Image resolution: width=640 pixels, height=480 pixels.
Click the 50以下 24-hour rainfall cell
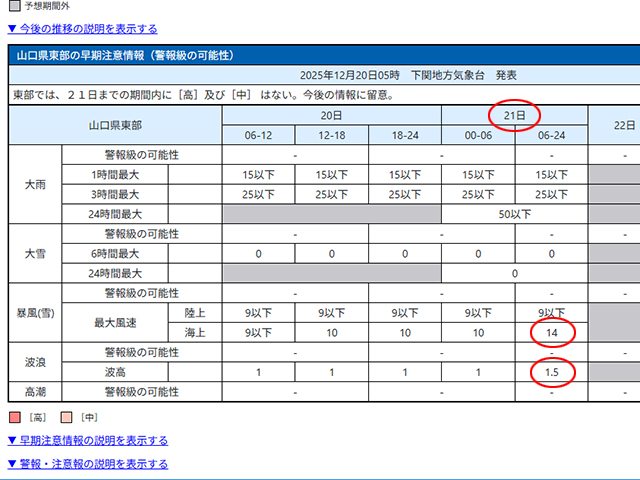coord(514,214)
